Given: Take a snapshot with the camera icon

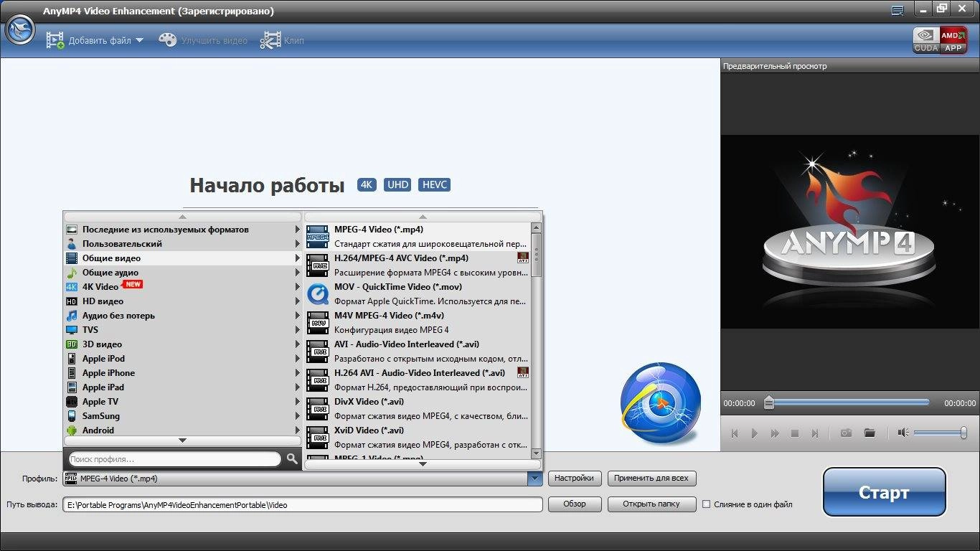Looking at the screenshot, I should pos(847,433).
